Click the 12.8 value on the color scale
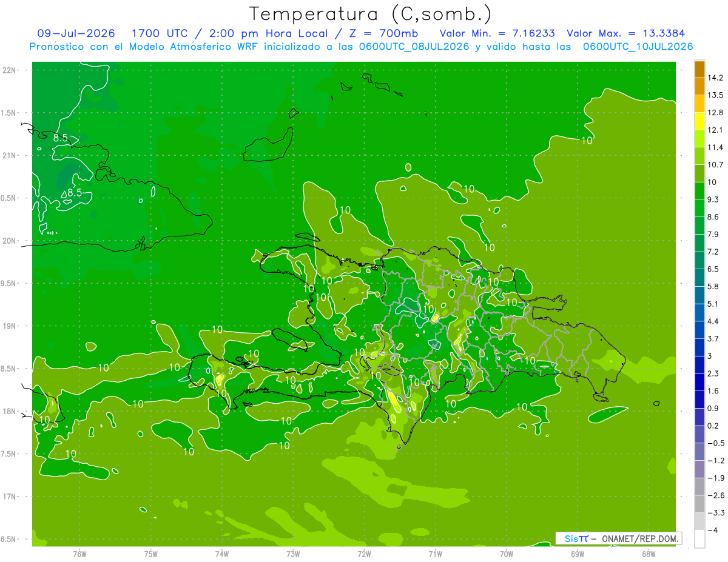 pos(715,113)
